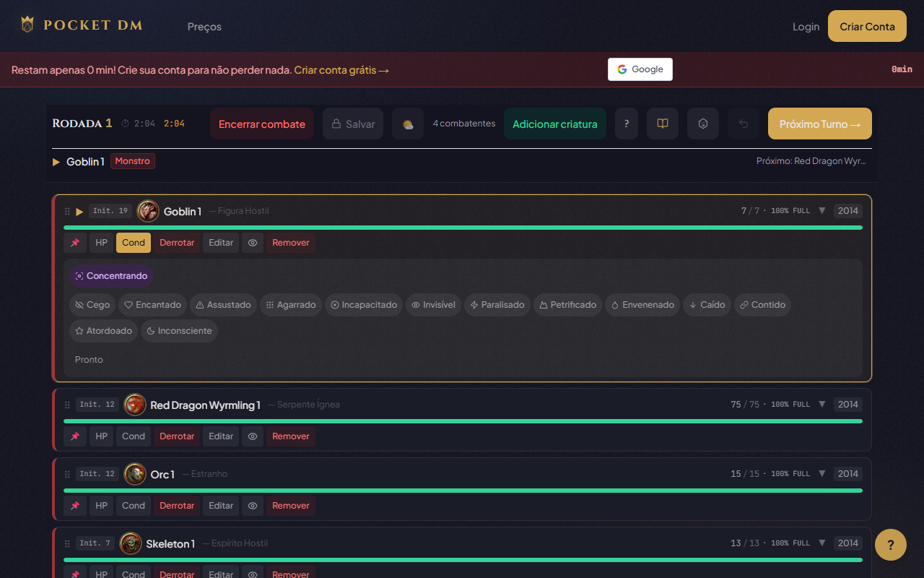This screenshot has width=924, height=578.
Task: Follow the Criar conta grátis link
Action: pos(341,70)
